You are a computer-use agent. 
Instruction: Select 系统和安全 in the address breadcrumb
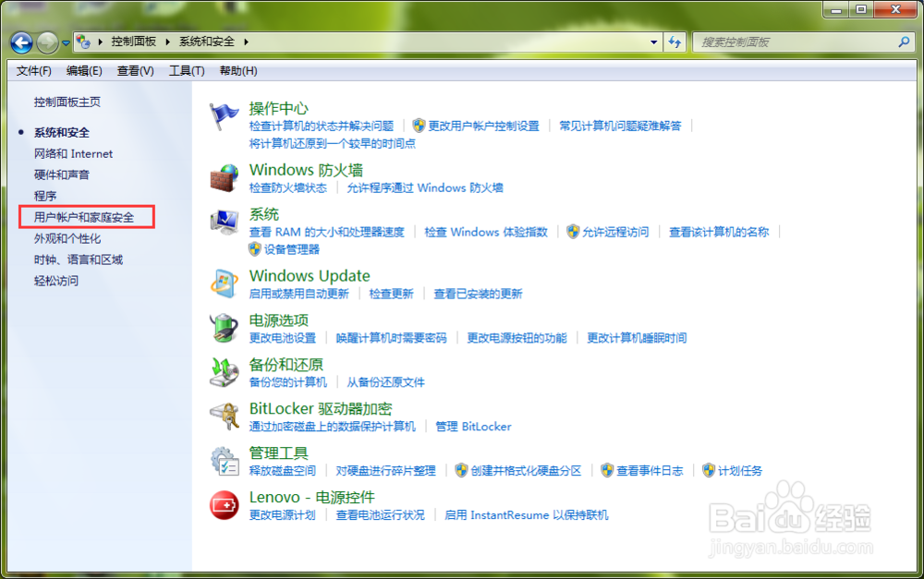click(207, 42)
